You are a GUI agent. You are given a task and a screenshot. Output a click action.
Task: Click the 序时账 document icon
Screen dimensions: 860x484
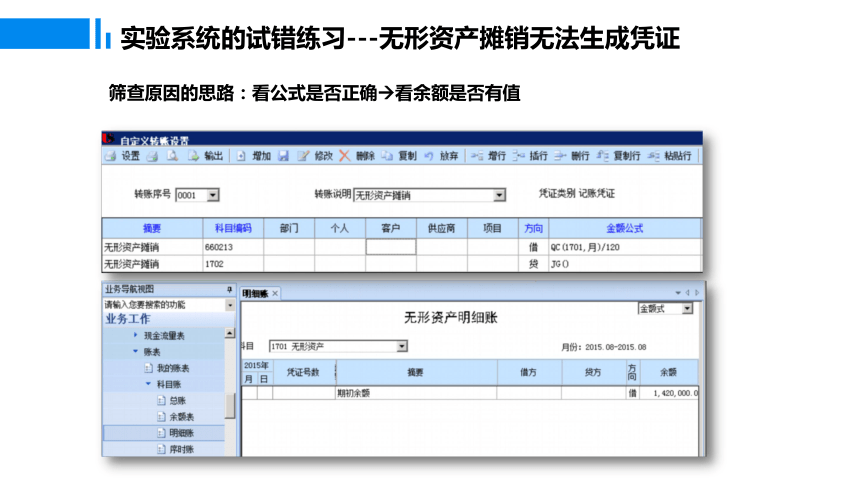[161, 449]
